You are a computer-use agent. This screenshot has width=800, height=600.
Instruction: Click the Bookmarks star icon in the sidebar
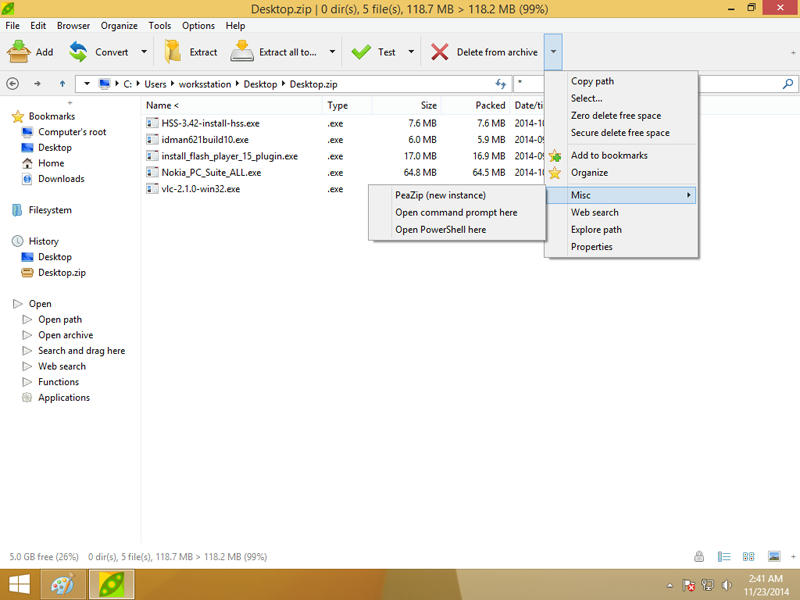click(x=18, y=117)
